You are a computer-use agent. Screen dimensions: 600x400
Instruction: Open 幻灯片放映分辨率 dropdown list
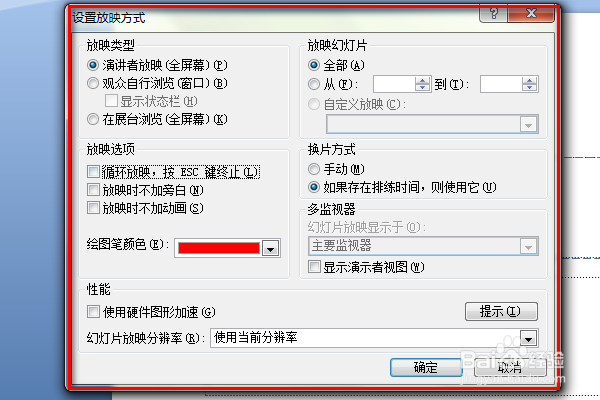(x=528, y=338)
